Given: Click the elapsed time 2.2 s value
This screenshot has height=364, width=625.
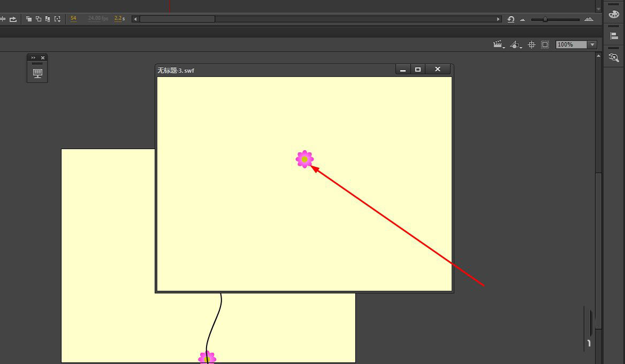Looking at the screenshot, I should [x=119, y=18].
